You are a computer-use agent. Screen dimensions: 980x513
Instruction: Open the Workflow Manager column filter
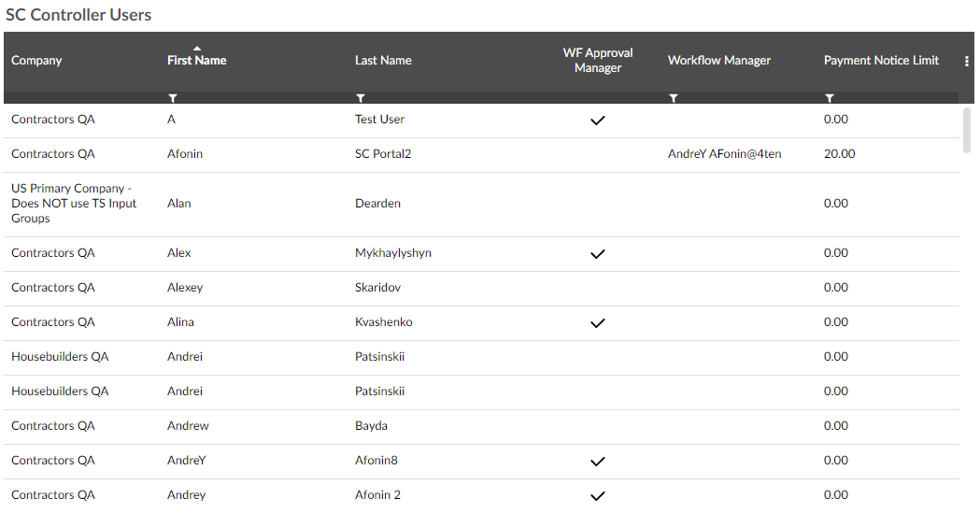tap(674, 98)
